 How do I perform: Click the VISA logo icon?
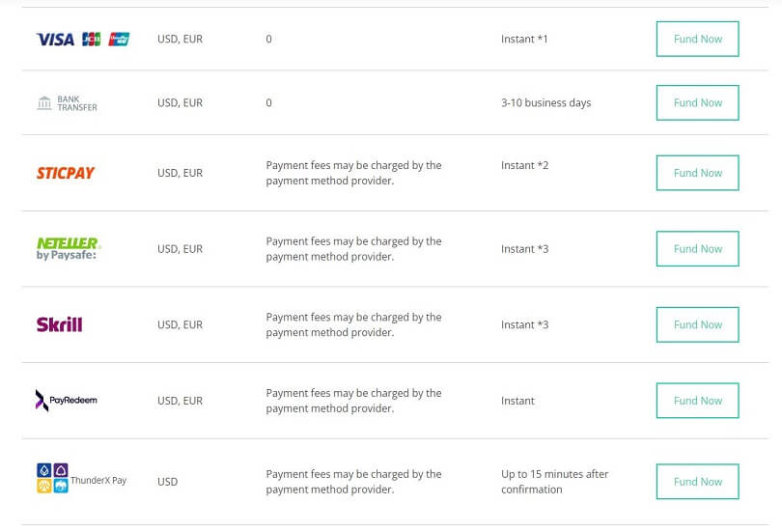pos(55,39)
